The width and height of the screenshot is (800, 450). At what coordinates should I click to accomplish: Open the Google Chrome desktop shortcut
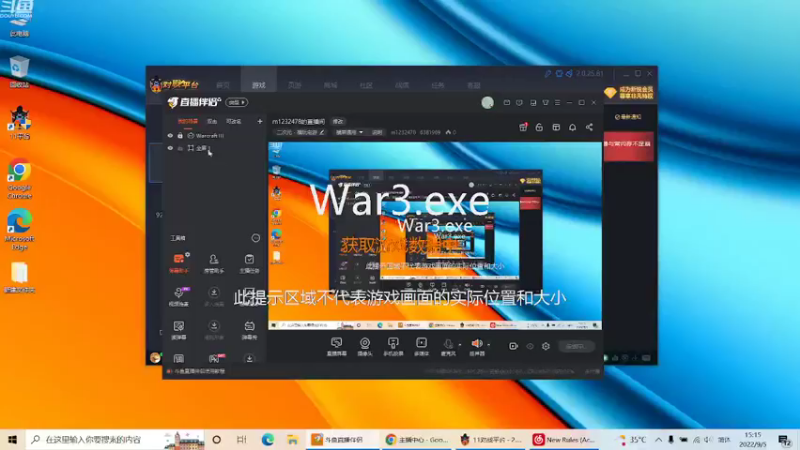click(x=19, y=179)
